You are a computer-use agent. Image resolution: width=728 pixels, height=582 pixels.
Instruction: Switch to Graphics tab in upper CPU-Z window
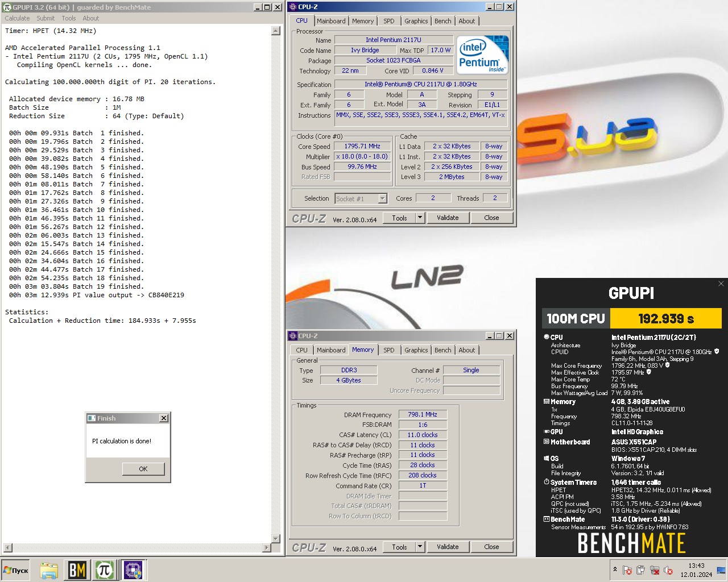[x=416, y=21]
